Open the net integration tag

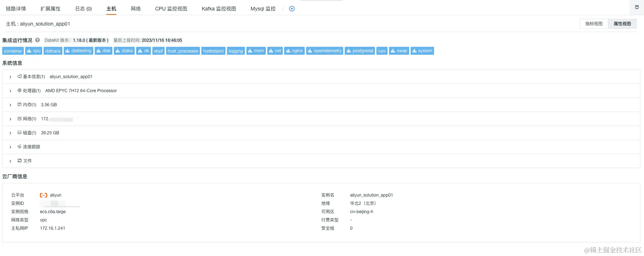click(275, 51)
